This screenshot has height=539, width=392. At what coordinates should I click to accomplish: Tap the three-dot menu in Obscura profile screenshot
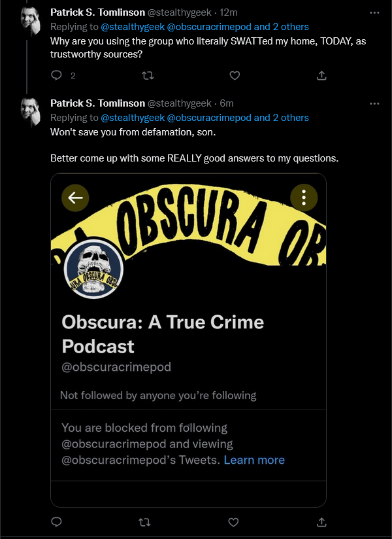[304, 198]
